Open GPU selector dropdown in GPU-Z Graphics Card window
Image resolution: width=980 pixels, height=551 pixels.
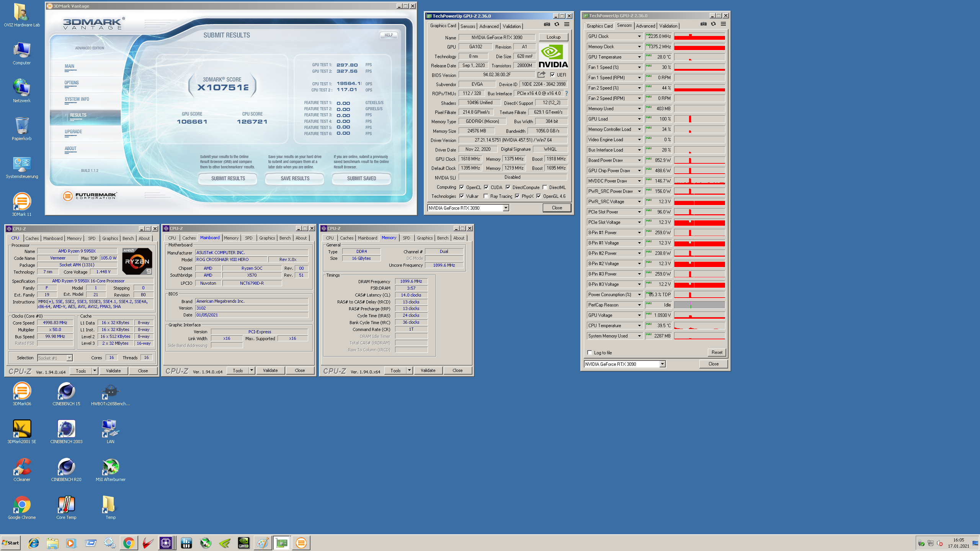(506, 208)
